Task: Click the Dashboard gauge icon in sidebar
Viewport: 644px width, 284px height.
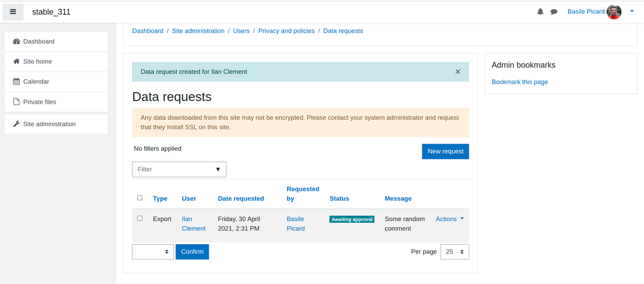Action: pyautogui.click(x=17, y=41)
